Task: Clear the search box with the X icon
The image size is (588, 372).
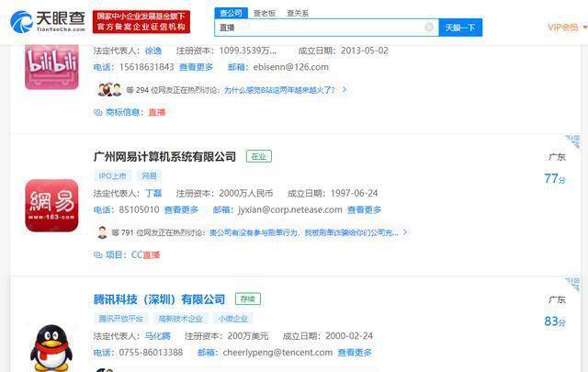Action: tap(429, 28)
